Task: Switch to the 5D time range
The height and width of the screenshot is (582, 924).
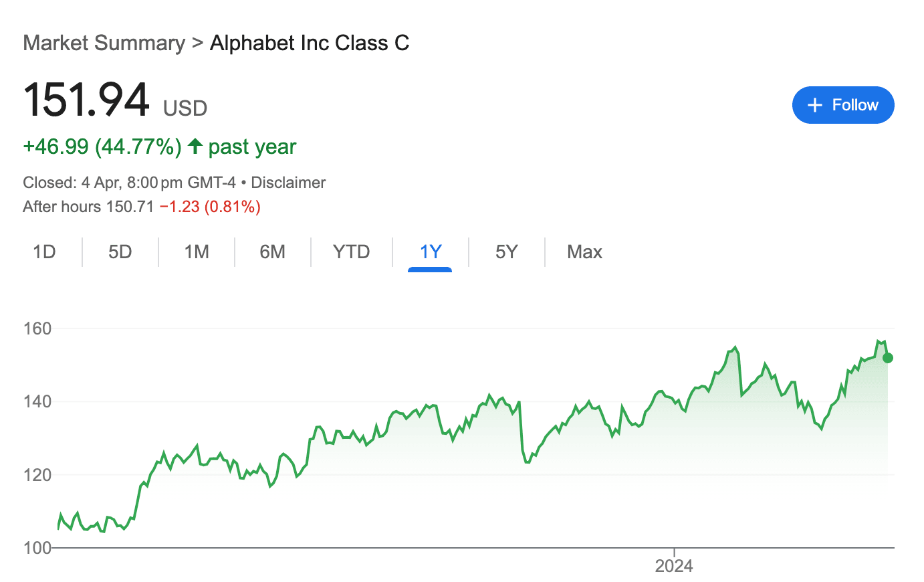Action: (x=120, y=252)
